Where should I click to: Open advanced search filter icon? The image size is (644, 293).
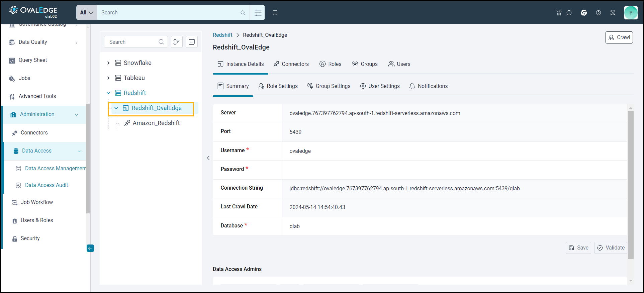click(x=258, y=13)
